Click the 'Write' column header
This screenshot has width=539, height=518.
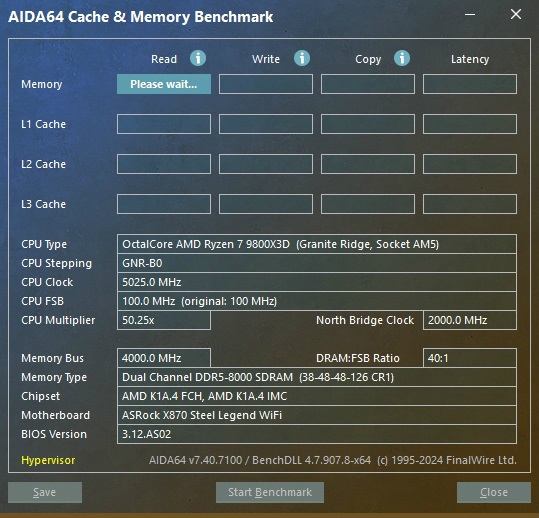[266, 59]
